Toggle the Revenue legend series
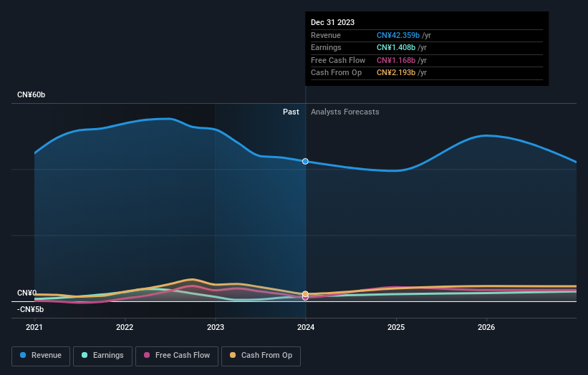The image size is (588, 375). 41,356
